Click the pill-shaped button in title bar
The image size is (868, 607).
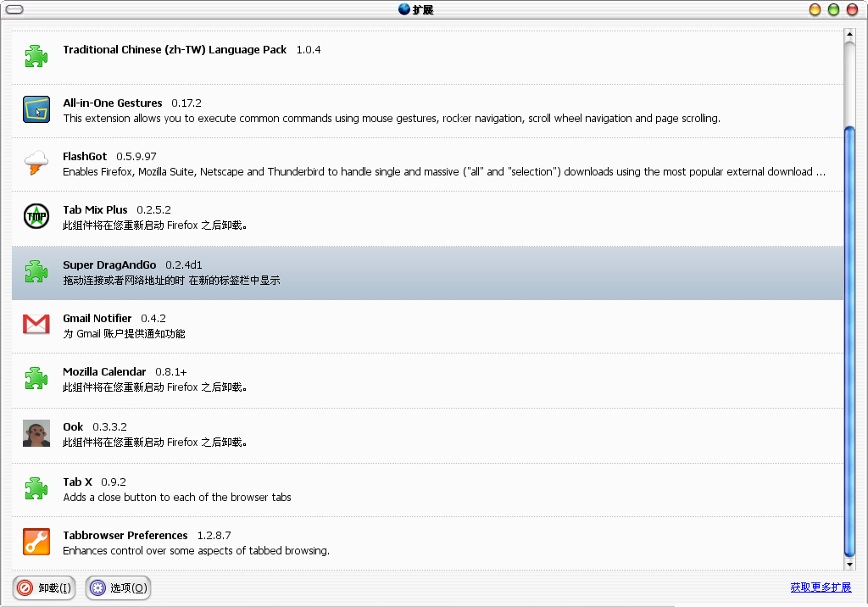(x=14, y=9)
